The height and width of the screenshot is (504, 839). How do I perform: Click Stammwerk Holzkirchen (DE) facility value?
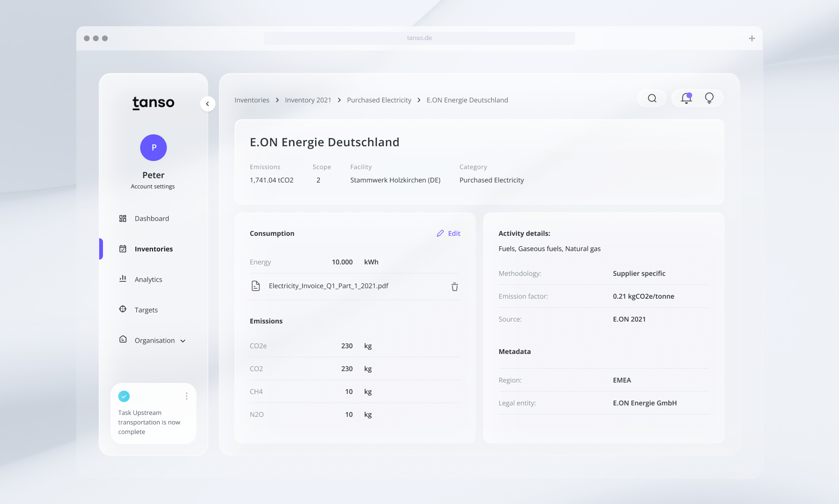click(x=395, y=180)
